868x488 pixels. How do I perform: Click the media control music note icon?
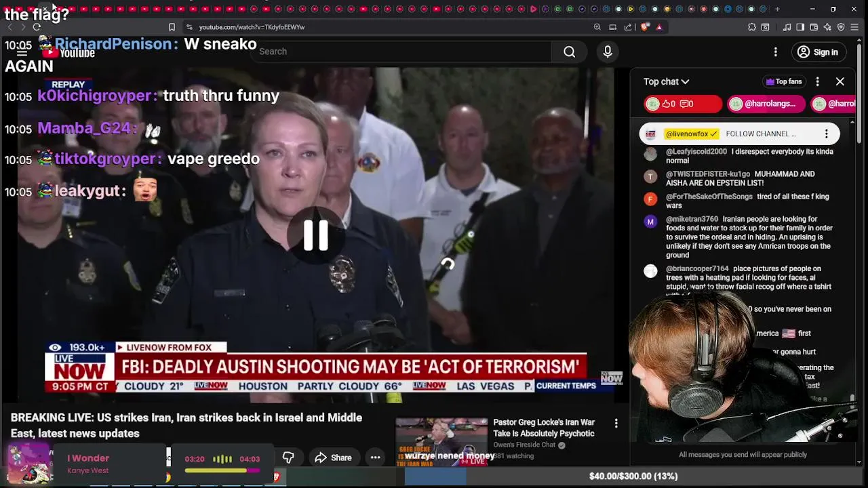[787, 27]
